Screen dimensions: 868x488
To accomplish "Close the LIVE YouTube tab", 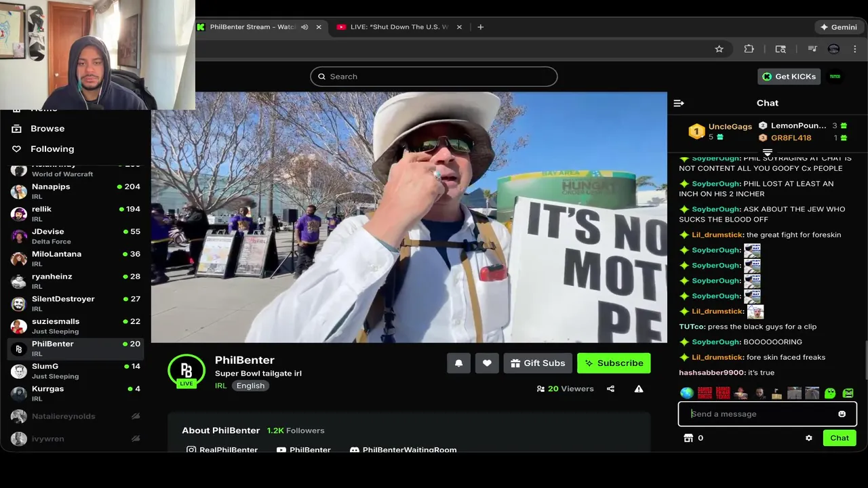I will [x=459, y=27].
